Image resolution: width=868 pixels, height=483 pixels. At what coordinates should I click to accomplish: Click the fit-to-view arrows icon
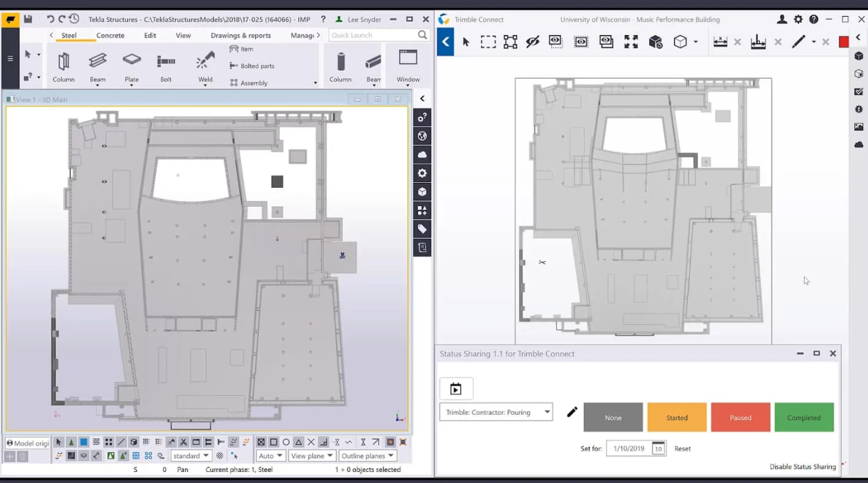click(631, 42)
